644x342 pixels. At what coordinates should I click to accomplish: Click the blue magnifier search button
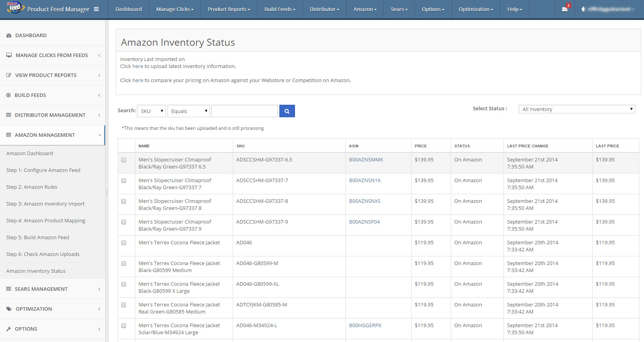tap(287, 111)
